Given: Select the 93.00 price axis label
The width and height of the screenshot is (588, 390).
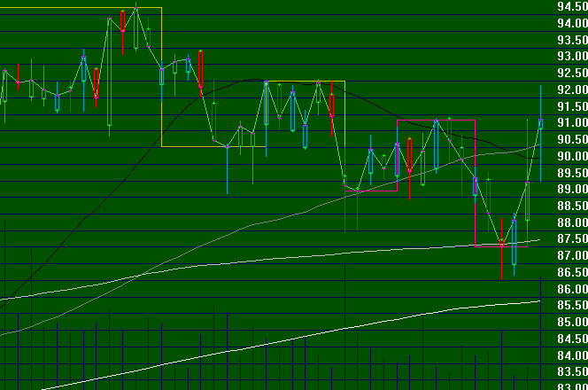Looking at the screenshot, I should 573,57.
